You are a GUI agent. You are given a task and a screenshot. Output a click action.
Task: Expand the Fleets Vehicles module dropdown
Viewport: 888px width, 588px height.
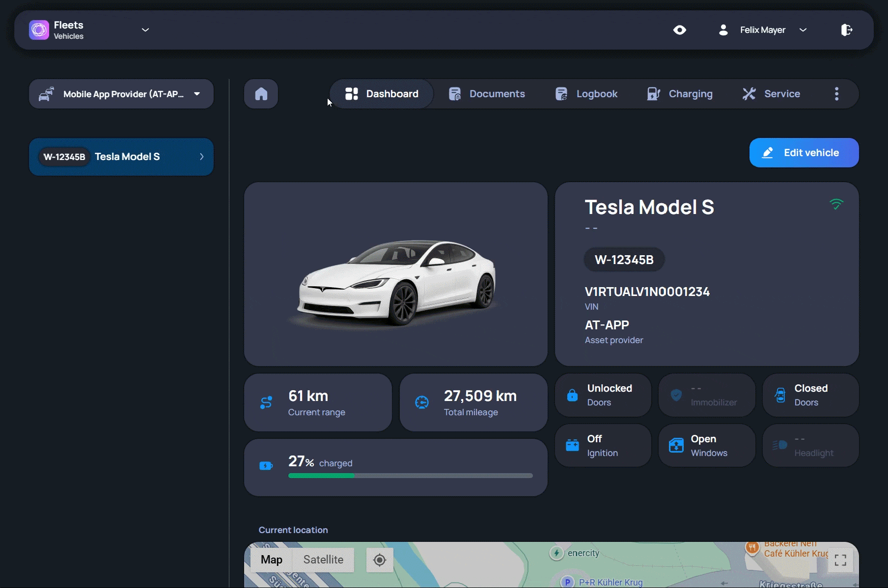(x=145, y=30)
